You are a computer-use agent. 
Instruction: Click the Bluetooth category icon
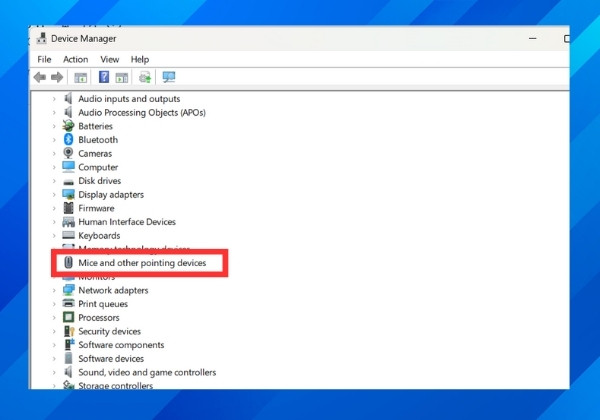pos(68,140)
